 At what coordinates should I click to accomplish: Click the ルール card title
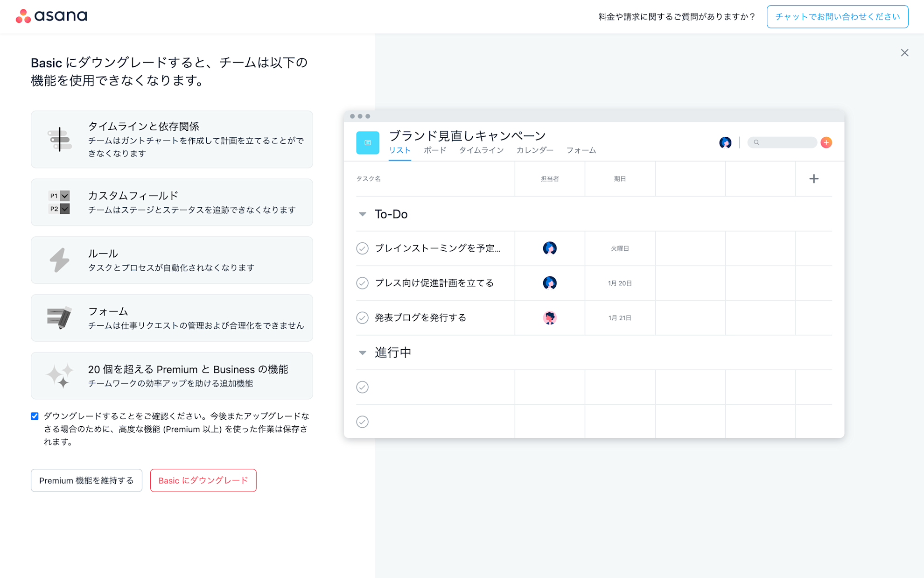tap(103, 254)
